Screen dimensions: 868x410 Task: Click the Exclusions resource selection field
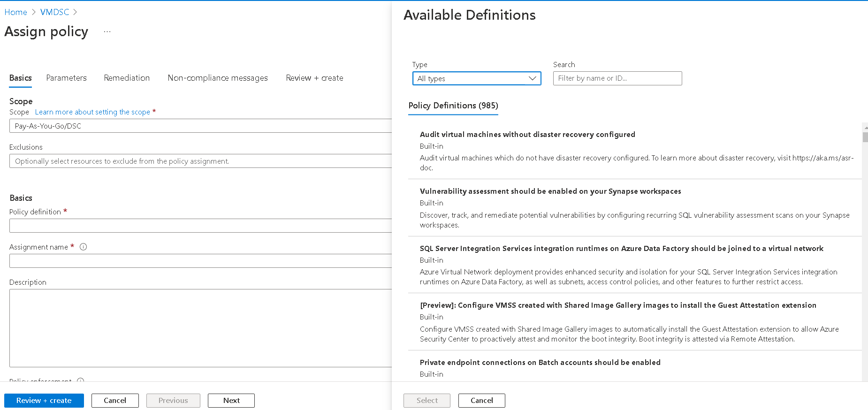pyautogui.click(x=200, y=161)
